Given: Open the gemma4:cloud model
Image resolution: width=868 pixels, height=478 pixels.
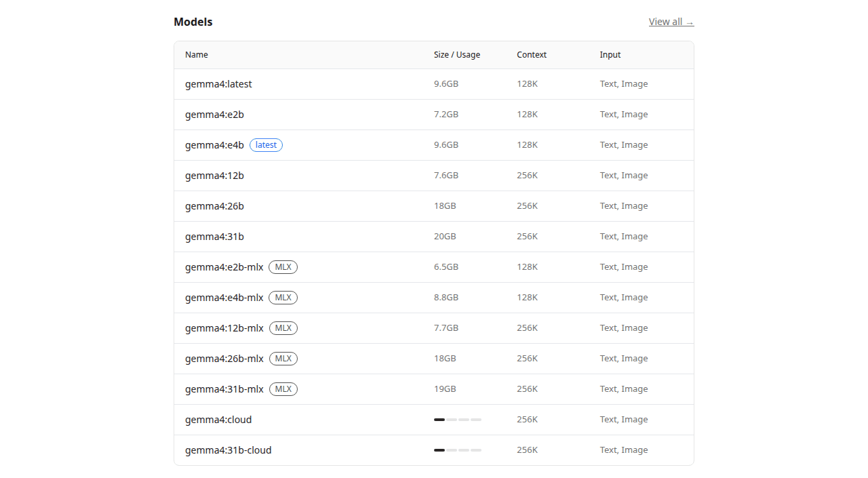Looking at the screenshot, I should point(218,420).
